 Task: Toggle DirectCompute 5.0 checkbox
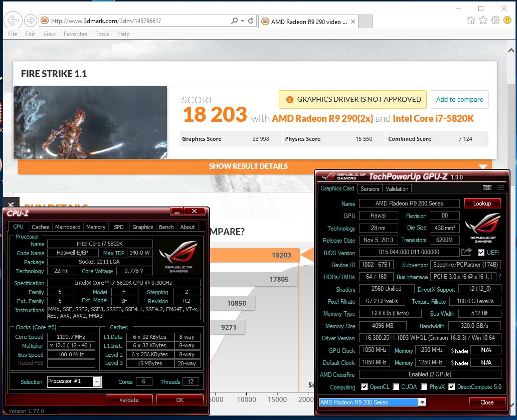(452, 387)
